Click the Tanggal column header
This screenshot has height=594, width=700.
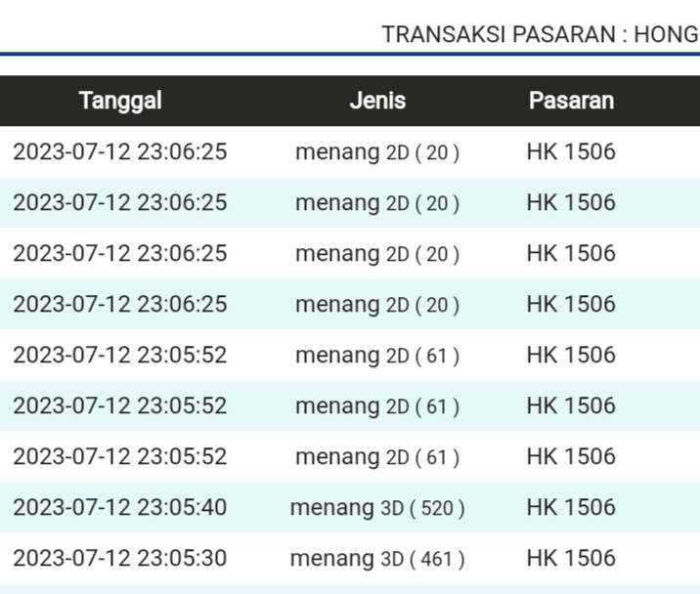[120, 101]
